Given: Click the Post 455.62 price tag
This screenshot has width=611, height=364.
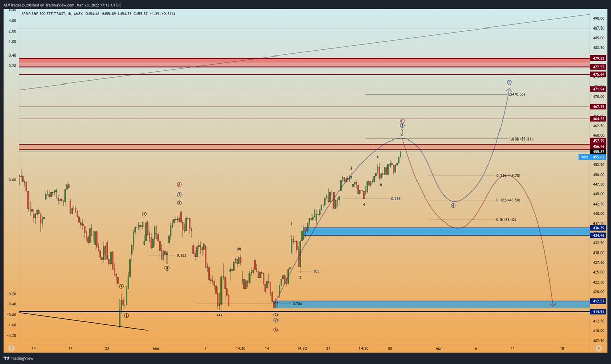Looking at the screenshot, I should 593,157.
